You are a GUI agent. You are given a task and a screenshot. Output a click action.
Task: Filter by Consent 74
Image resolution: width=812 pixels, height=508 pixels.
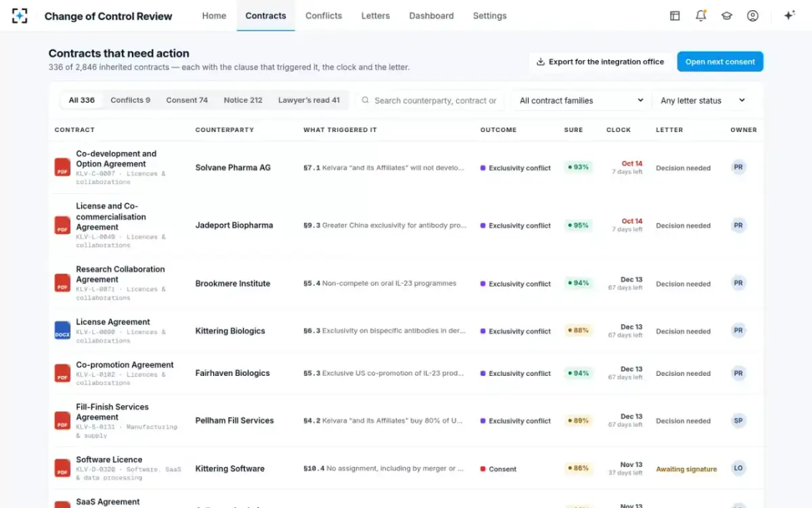[x=187, y=100]
